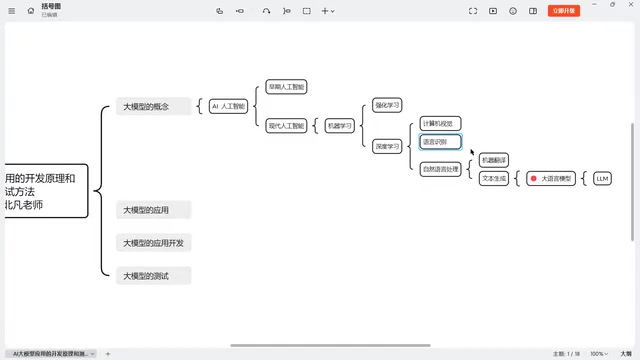Switch to 大纲 outline view
Image resolution: width=640 pixels, height=360 pixels.
pyautogui.click(x=626, y=353)
